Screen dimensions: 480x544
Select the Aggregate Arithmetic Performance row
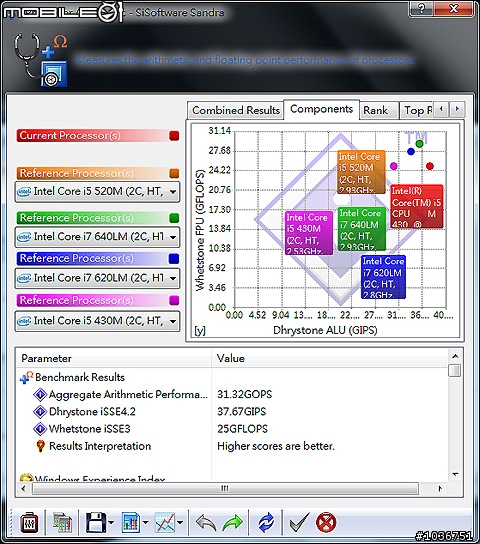(121, 394)
